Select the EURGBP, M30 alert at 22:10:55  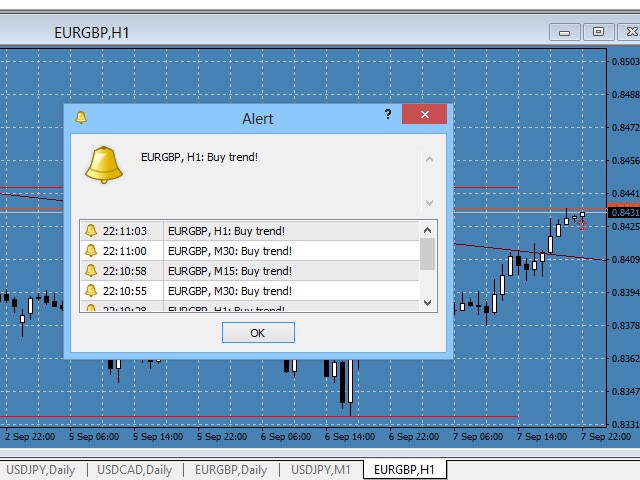290,291
